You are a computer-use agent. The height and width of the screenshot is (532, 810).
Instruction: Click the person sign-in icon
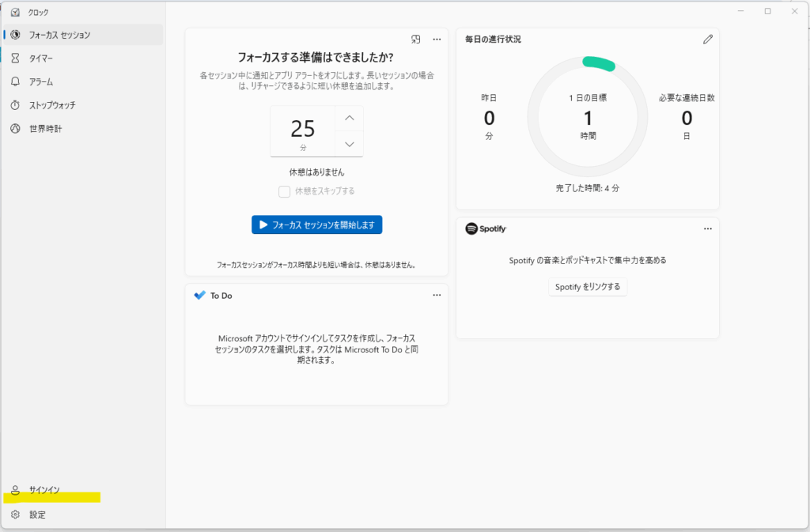point(16,489)
